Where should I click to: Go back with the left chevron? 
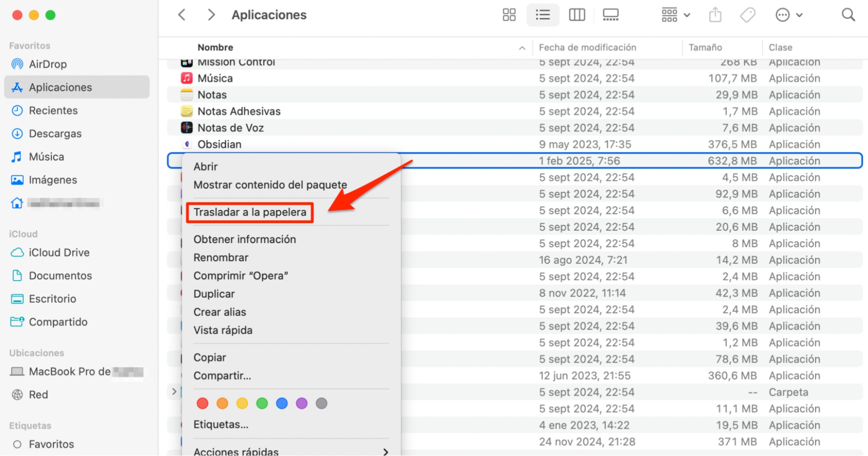tap(182, 15)
